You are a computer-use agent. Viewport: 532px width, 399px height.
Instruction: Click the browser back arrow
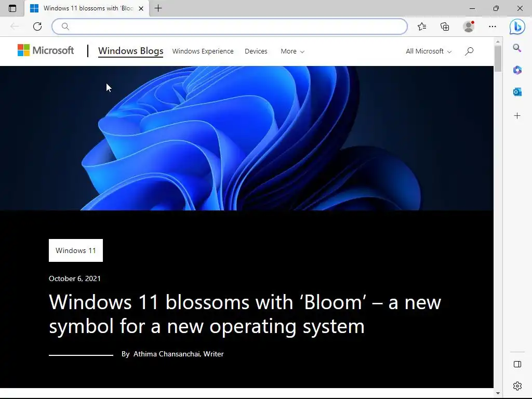(x=14, y=26)
